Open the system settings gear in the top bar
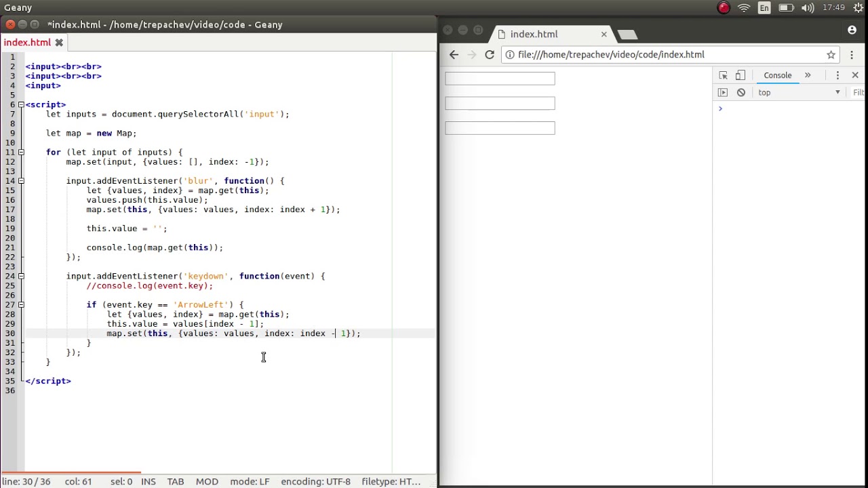The image size is (868, 488). click(858, 8)
